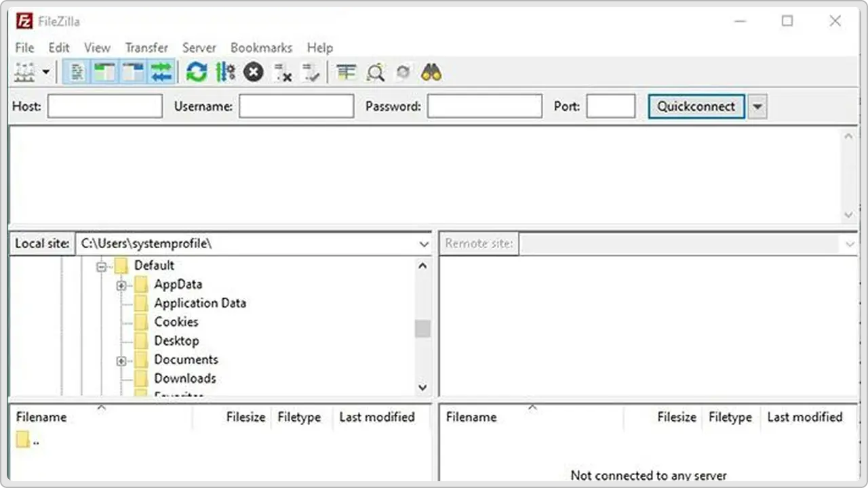Open the Site Manager dropdown arrow
The width and height of the screenshot is (868, 488).
[46, 71]
